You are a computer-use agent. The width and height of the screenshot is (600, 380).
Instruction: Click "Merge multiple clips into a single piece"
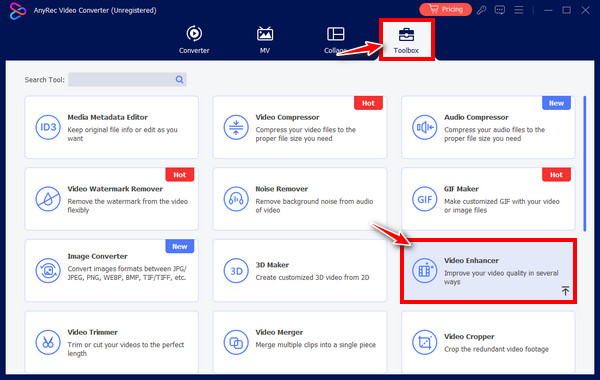(x=315, y=345)
